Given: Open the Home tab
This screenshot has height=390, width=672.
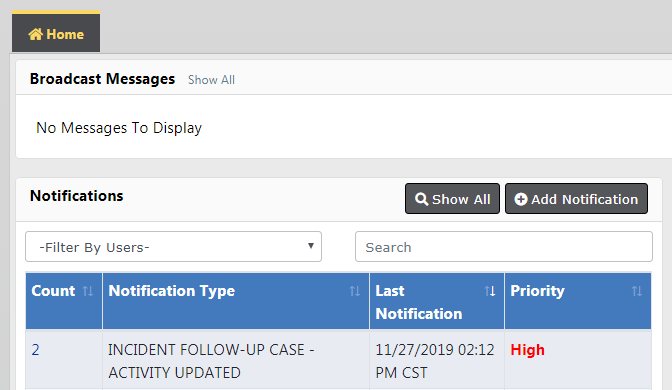Looking at the screenshot, I should [x=56, y=32].
